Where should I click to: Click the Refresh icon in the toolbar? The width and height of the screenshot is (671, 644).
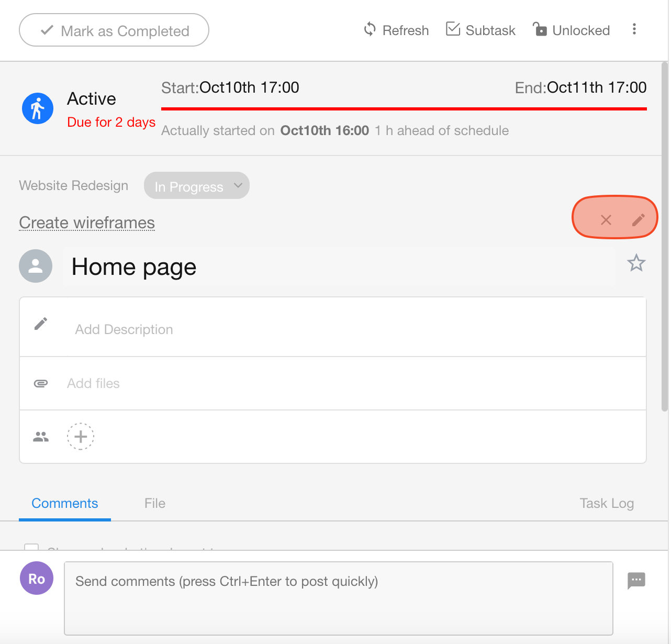370,30
